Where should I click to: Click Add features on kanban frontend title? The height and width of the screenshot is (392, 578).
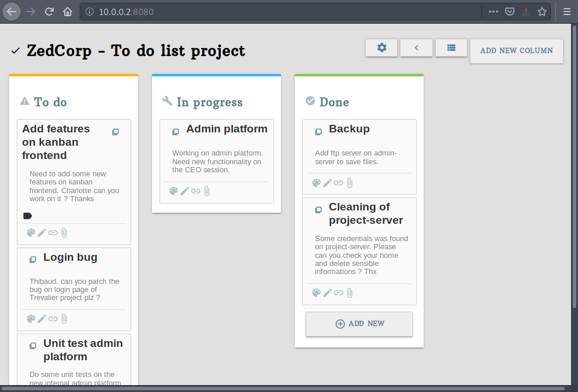pos(56,142)
